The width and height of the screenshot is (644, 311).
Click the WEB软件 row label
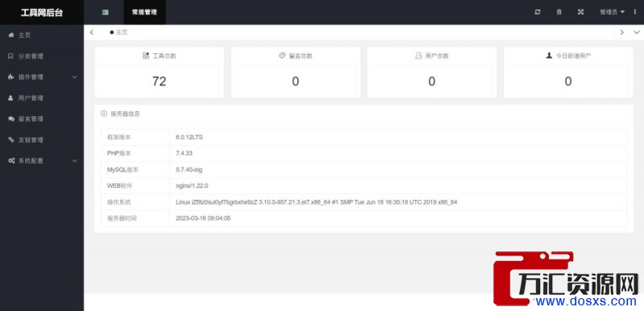(120, 186)
